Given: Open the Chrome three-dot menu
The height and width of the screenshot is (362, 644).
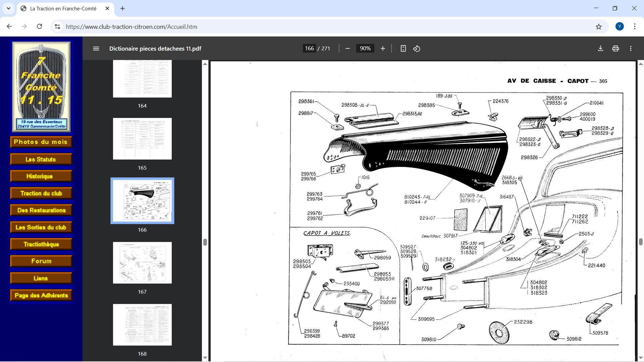Looking at the screenshot, I should click(635, 26).
